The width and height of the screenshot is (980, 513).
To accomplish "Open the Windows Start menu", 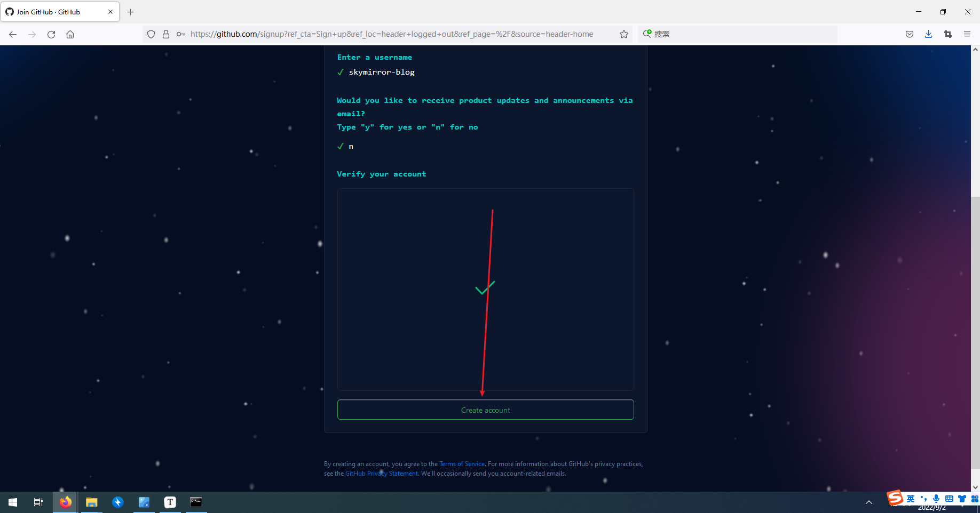I will (13, 502).
